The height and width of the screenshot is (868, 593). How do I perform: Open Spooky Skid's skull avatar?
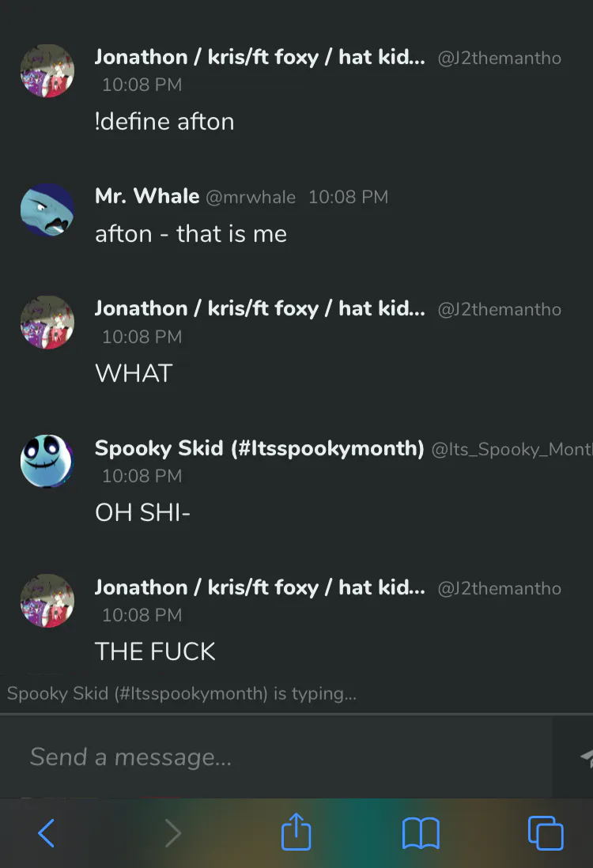click(x=47, y=461)
